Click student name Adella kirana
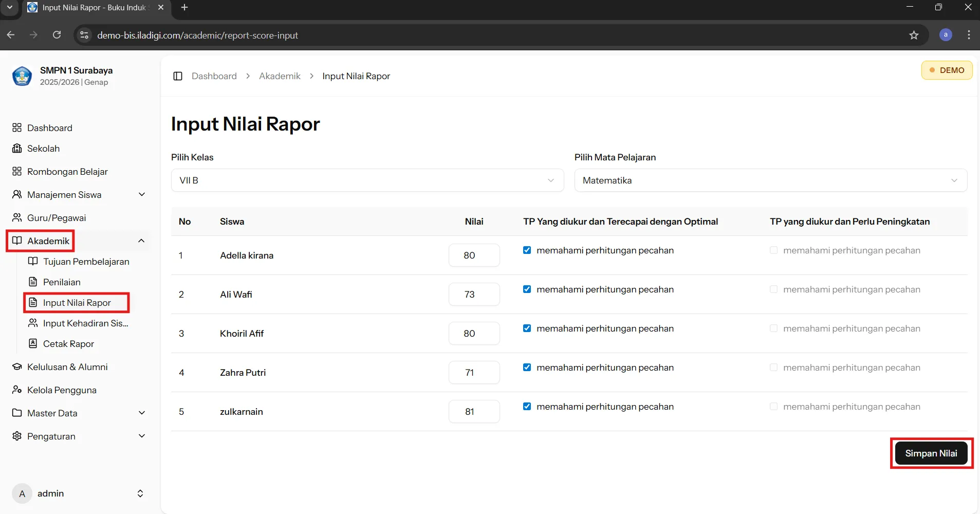 click(247, 255)
